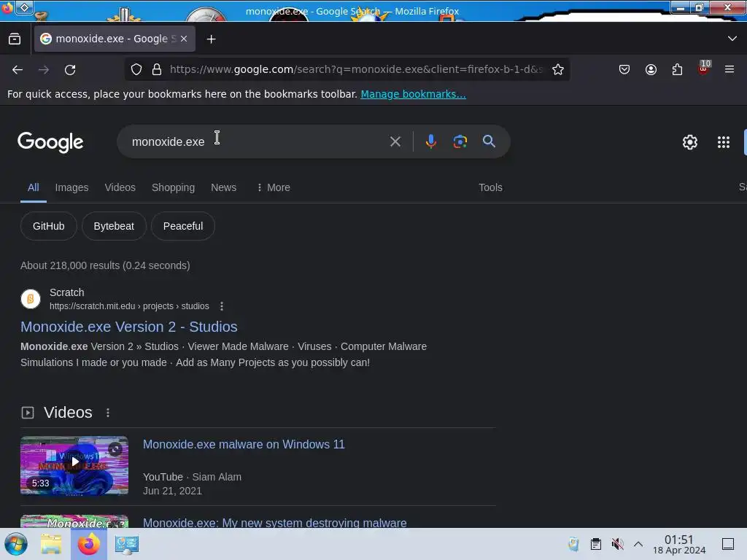Image resolution: width=747 pixels, height=560 pixels.
Task: Search by image with the Google Lens icon
Action: coord(460,141)
